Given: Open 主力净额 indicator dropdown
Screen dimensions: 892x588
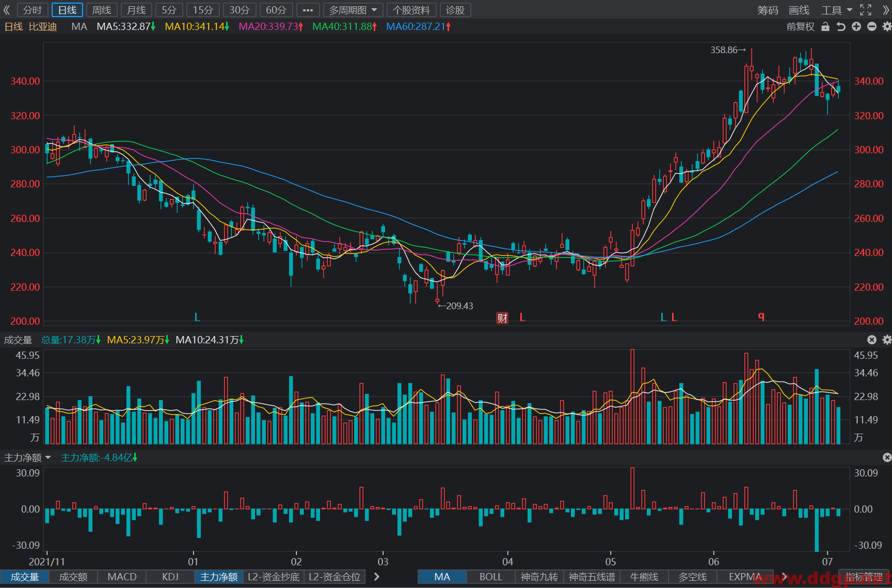Looking at the screenshot, I should pos(28,457).
